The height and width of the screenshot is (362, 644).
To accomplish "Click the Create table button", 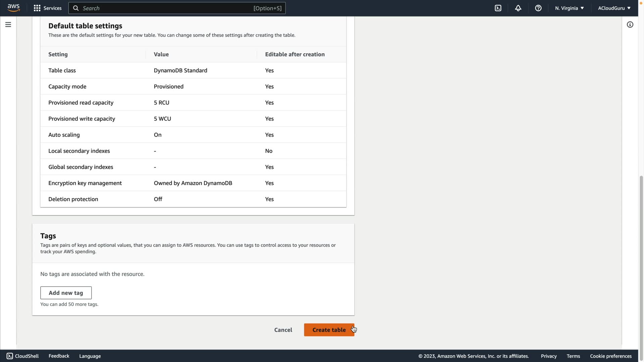I will 329,330.
